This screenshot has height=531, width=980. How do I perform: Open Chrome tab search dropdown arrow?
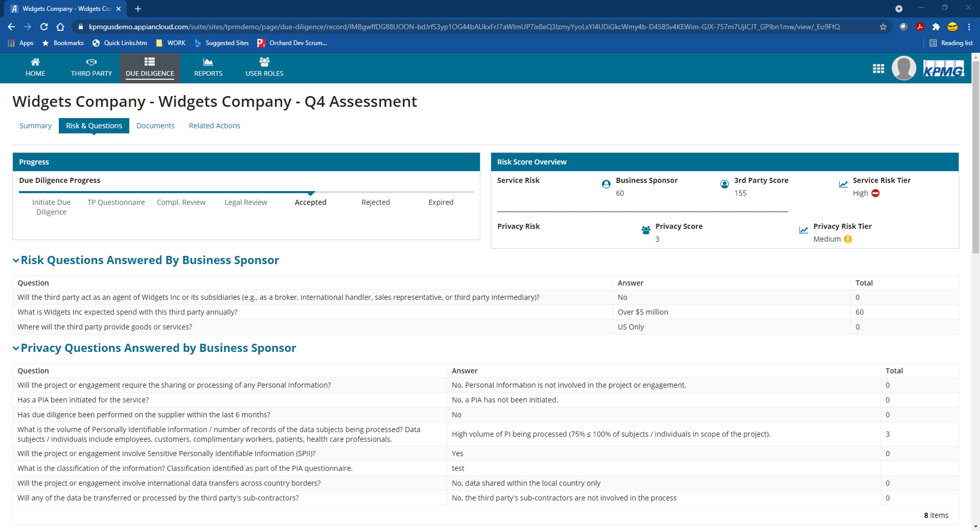point(899,9)
